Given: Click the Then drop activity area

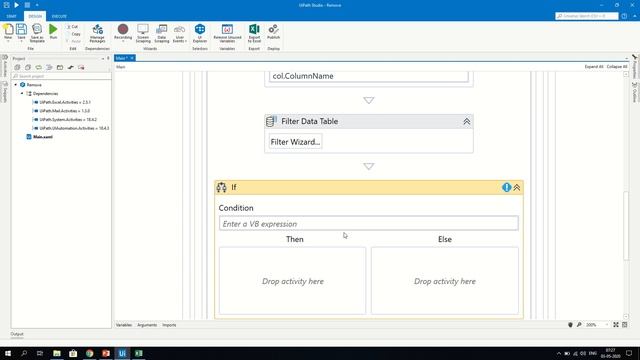Looking at the screenshot, I should 293,281.
